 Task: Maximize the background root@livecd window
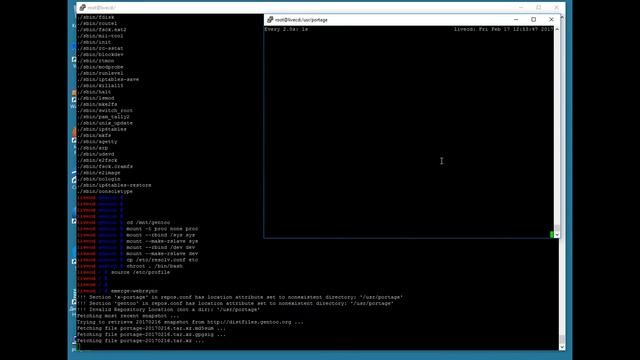[539, 7]
